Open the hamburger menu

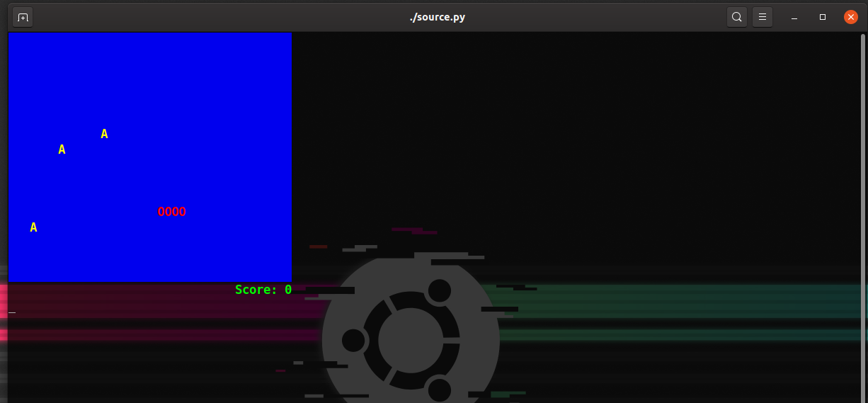point(763,17)
